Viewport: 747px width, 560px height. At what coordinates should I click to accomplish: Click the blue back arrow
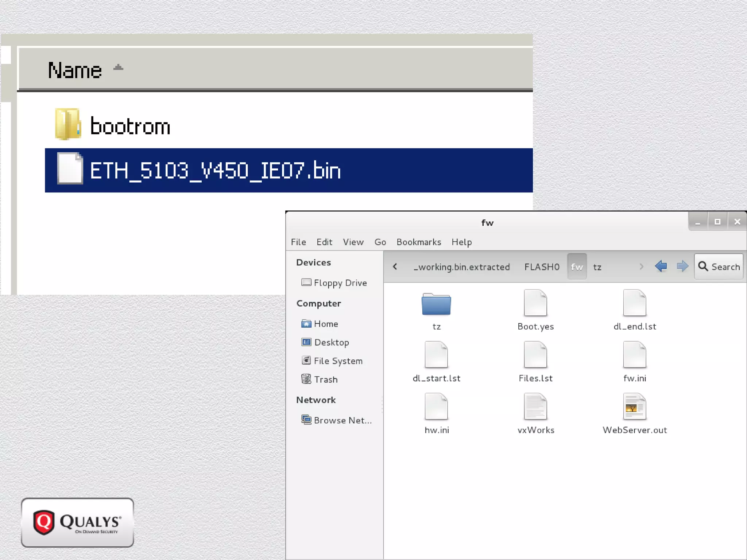coord(661,267)
